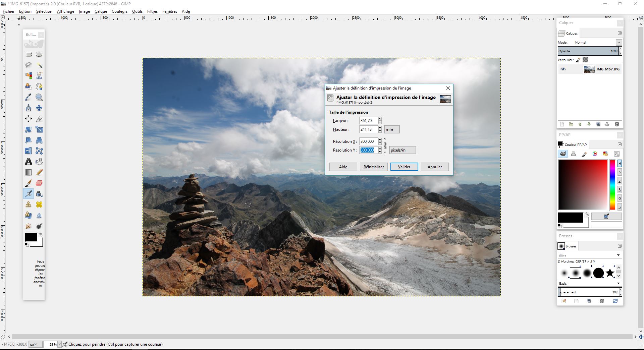The image size is (644, 350).
Task: Toggle the chain linking Résolution X and Y
Action: [x=385, y=146]
